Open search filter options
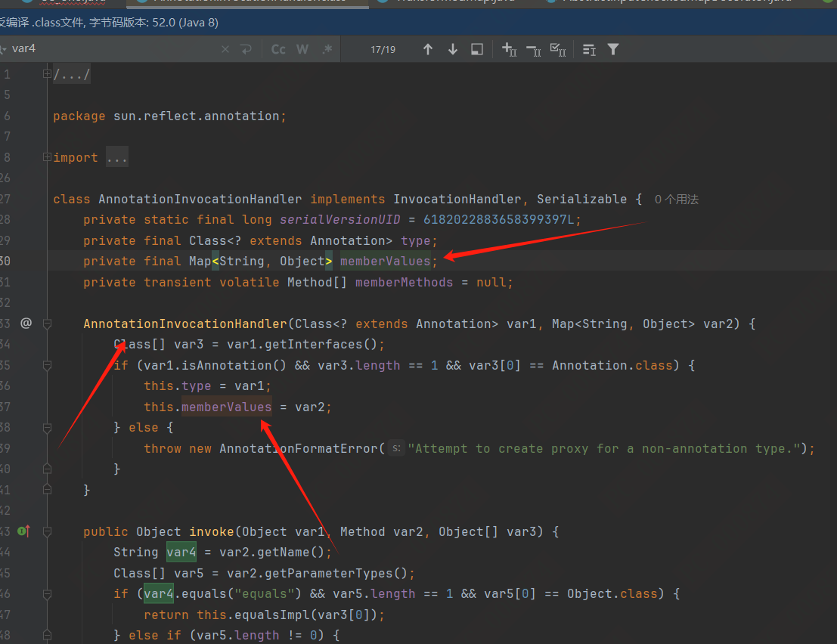This screenshot has width=837, height=644. [x=612, y=49]
